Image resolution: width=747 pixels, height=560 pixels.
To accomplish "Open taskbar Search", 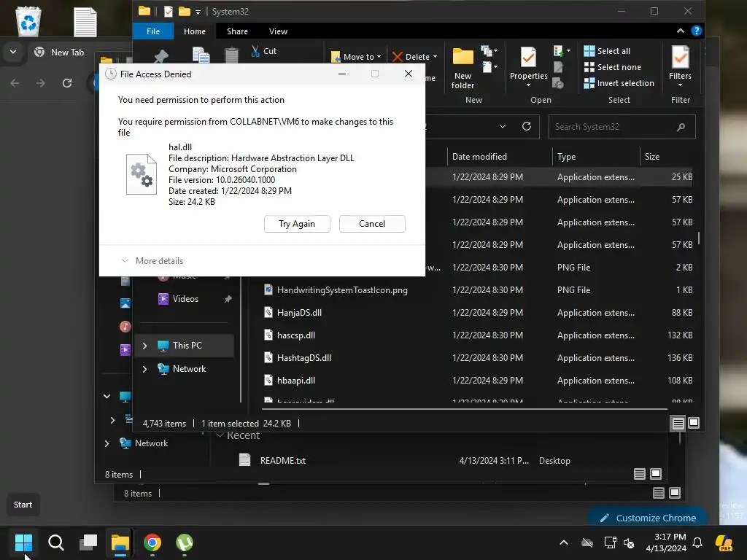I will (x=55, y=542).
